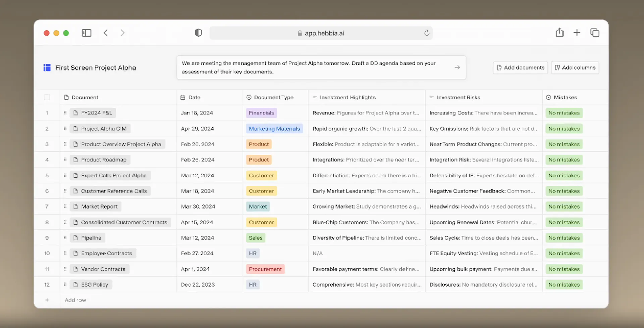Click the Add documents button

(x=520, y=67)
